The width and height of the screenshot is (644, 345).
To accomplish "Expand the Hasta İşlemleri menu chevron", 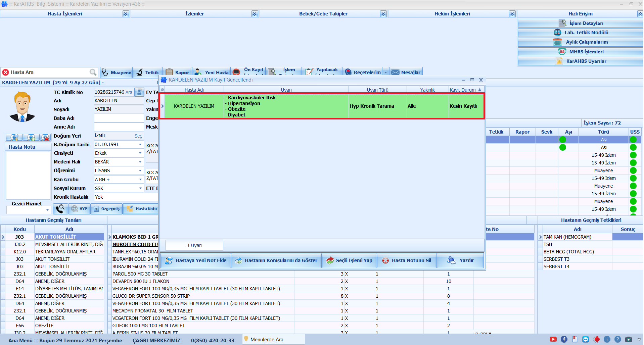I will tap(126, 14).
